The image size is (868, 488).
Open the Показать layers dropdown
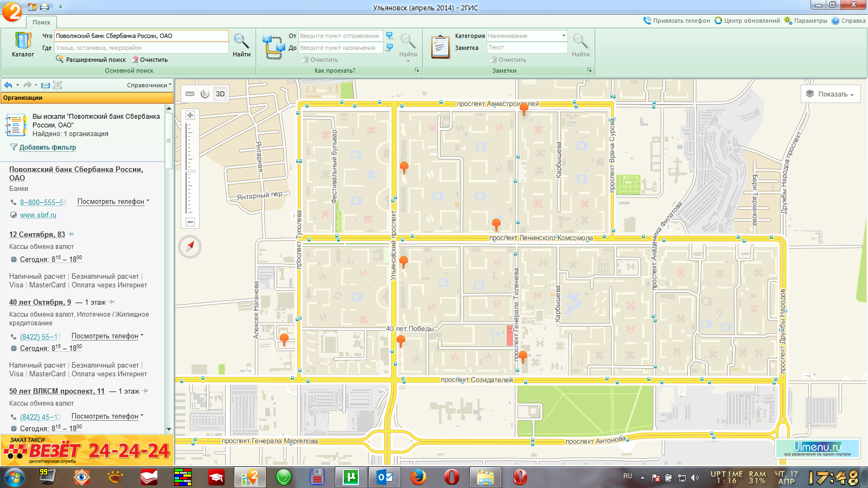[831, 94]
